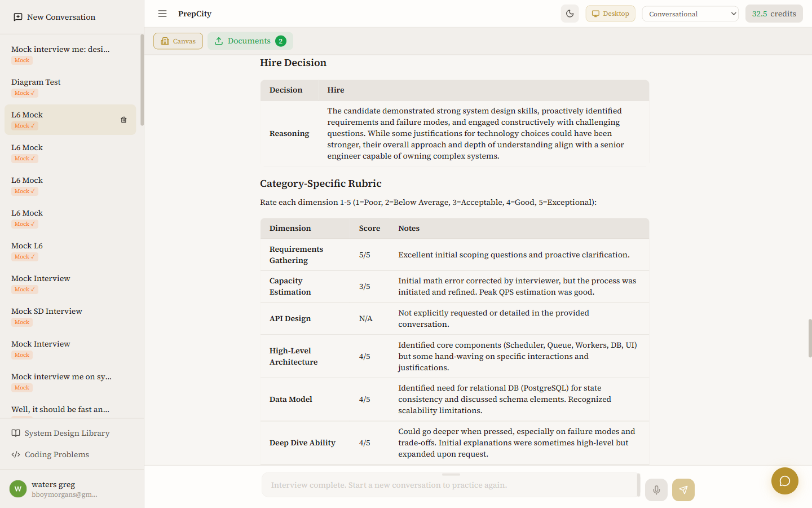Click the Desktop monitor icon
Screen dimensions: 812x508
click(x=595, y=14)
